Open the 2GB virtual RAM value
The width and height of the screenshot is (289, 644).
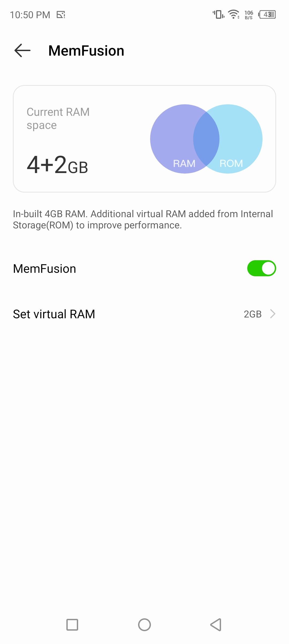[253, 314]
